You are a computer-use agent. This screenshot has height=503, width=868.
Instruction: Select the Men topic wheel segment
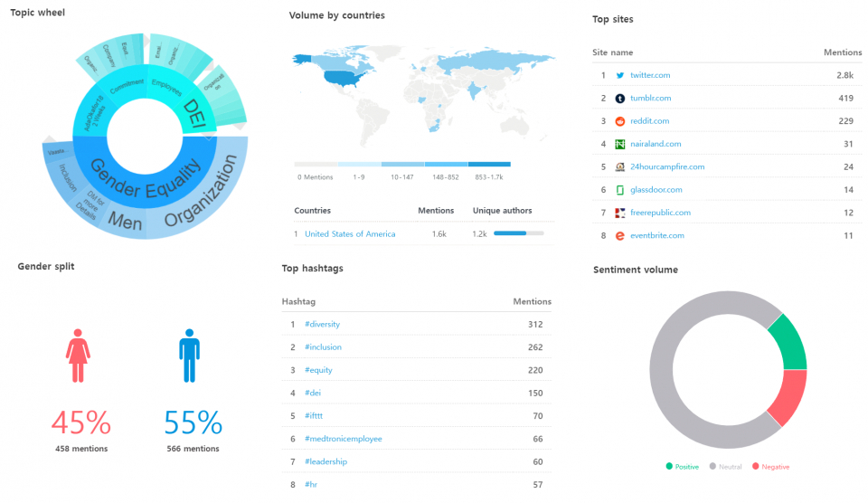click(125, 222)
